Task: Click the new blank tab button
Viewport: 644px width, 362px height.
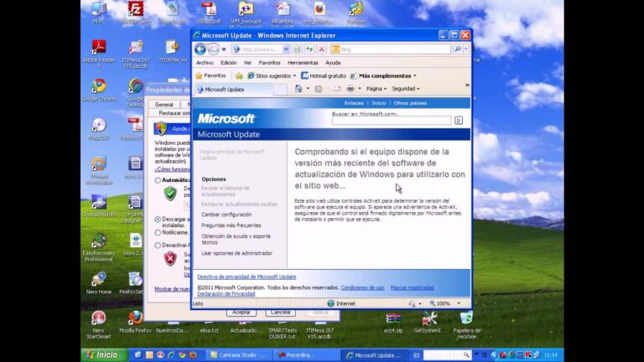Action: pyautogui.click(x=280, y=90)
